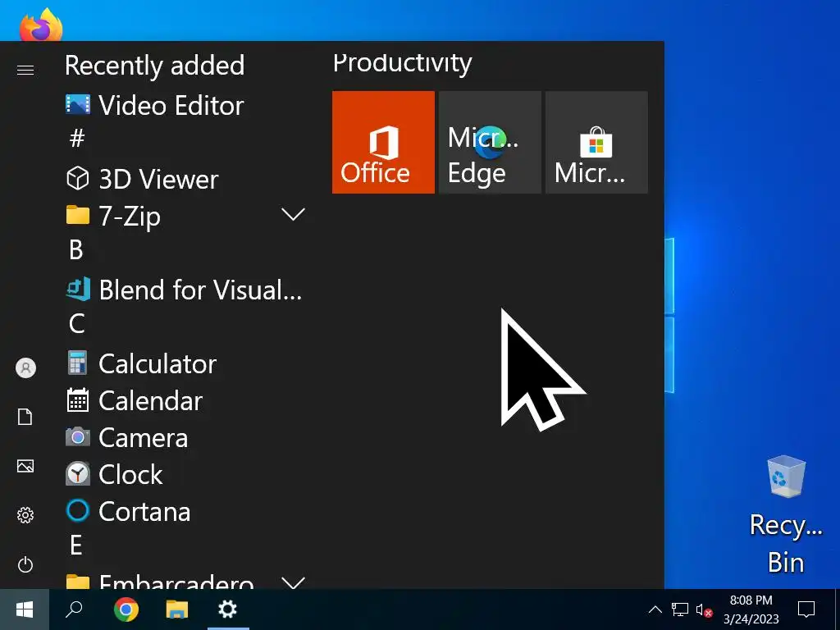Open the Action Center notifications icon
The height and width of the screenshot is (630, 840).
(806, 609)
